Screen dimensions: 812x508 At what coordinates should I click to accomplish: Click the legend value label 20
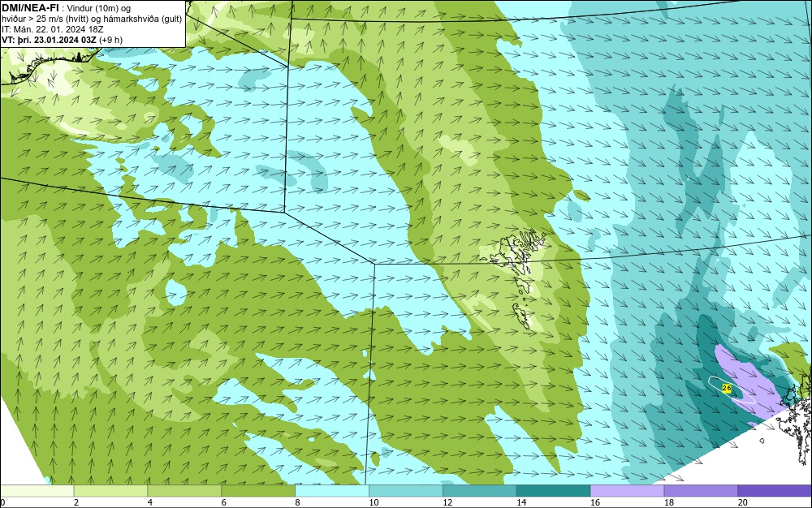pyautogui.click(x=743, y=502)
